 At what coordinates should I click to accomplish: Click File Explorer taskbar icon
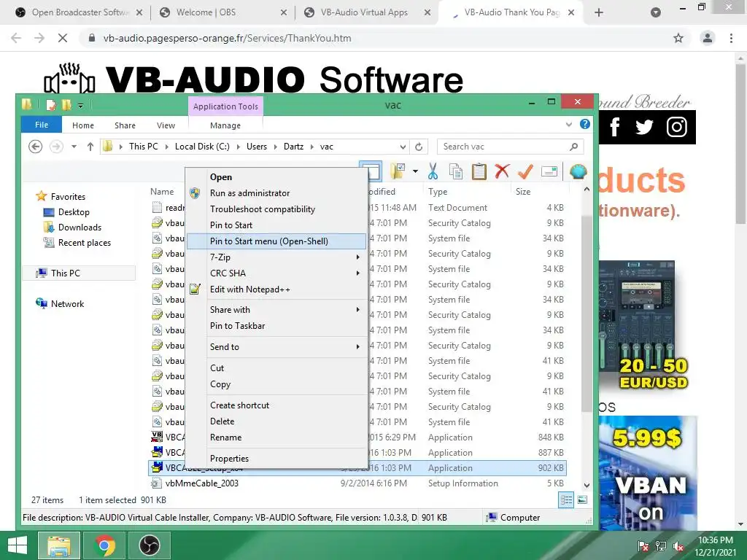pyautogui.click(x=59, y=545)
